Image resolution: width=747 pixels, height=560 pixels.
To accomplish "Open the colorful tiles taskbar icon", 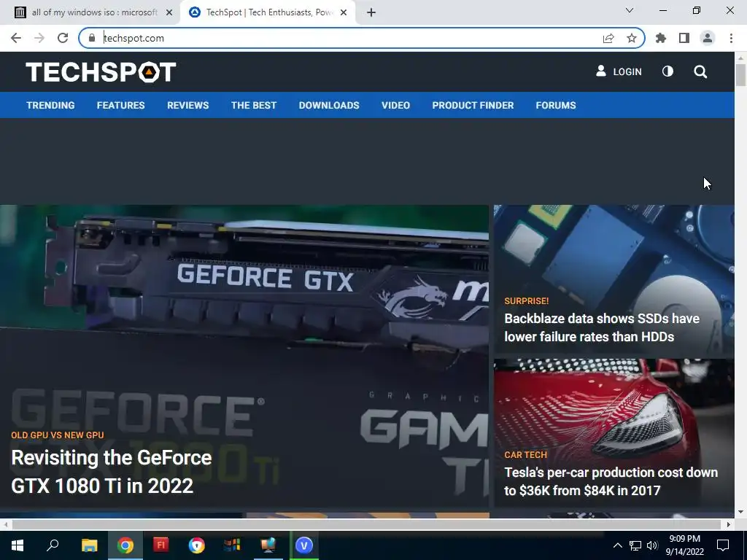I will (x=232, y=545).
